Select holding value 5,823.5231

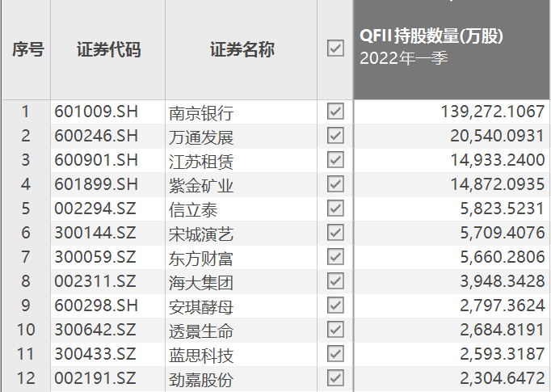(x=503, y=209)
